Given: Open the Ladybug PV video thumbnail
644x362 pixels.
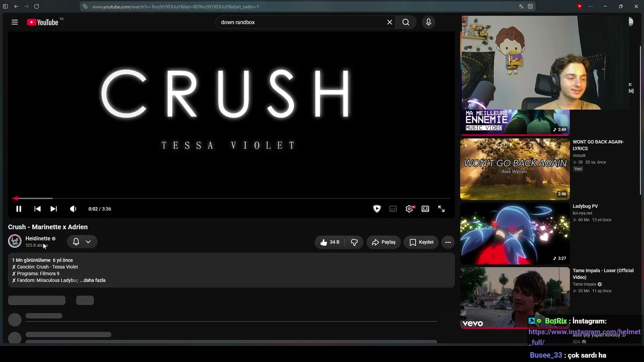Looking at the screenshot, I should (x=515, y=233).
